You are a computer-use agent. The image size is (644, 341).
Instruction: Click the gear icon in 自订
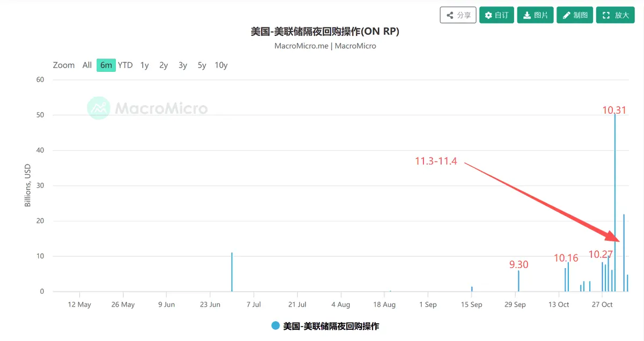coord(488,15)
